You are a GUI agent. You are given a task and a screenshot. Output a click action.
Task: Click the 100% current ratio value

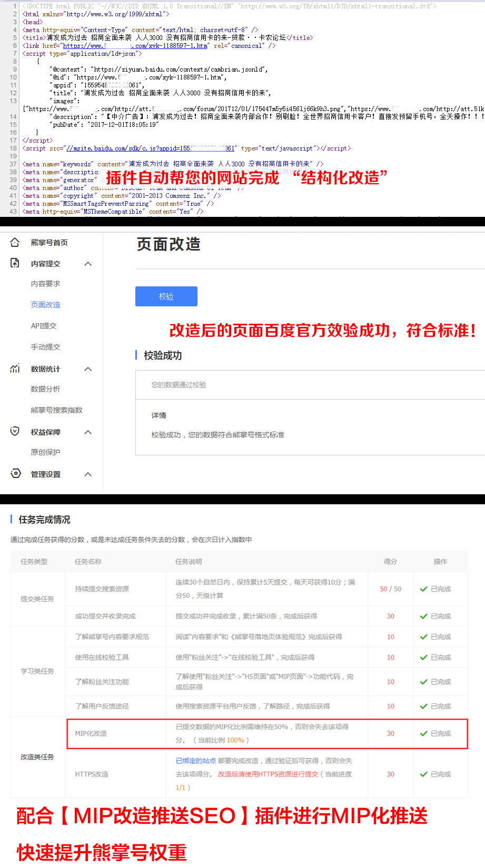pos(235,740)
